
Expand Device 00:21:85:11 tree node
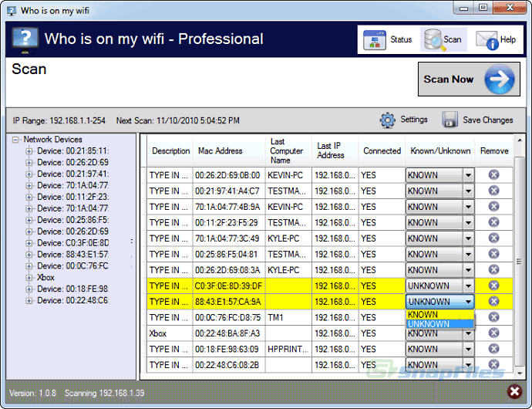pos(29,151)
